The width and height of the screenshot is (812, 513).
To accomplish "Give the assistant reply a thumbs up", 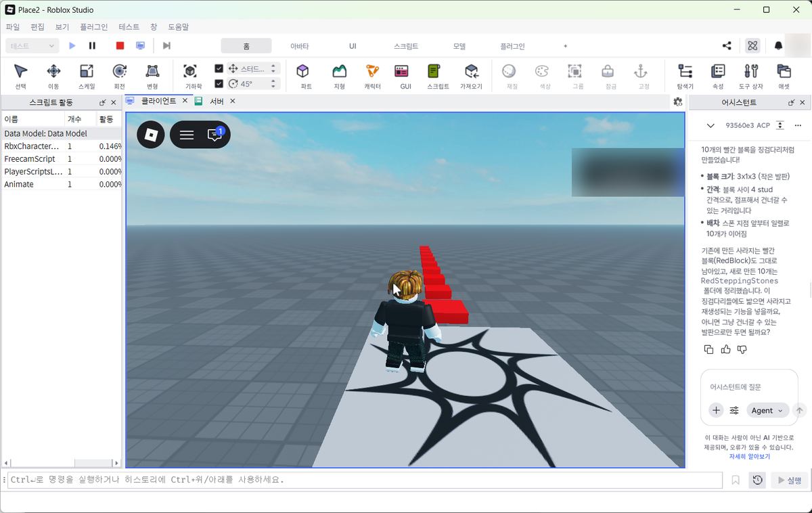I will tap(725, 349).
